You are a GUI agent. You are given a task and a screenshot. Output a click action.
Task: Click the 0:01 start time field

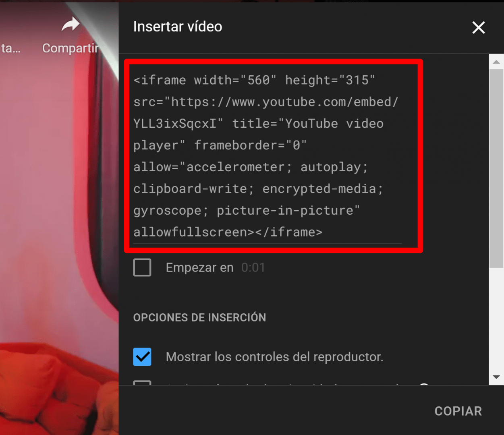click(253, 267)
